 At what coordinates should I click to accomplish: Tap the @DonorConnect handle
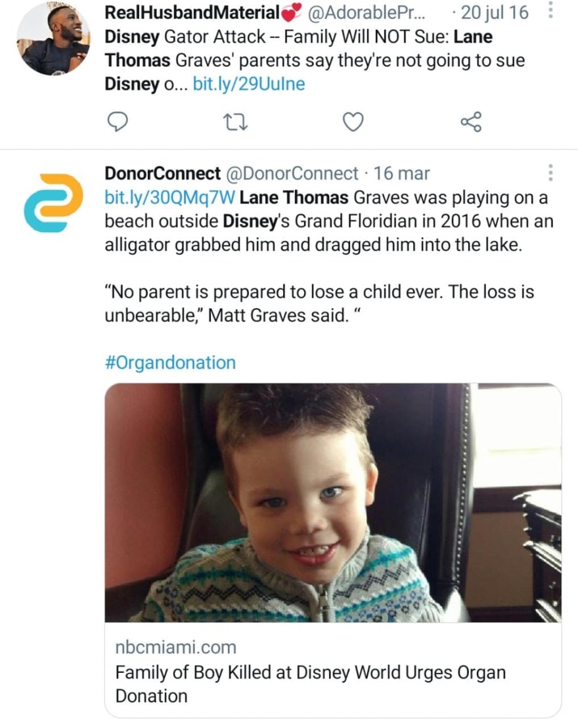tap(292, 173)
